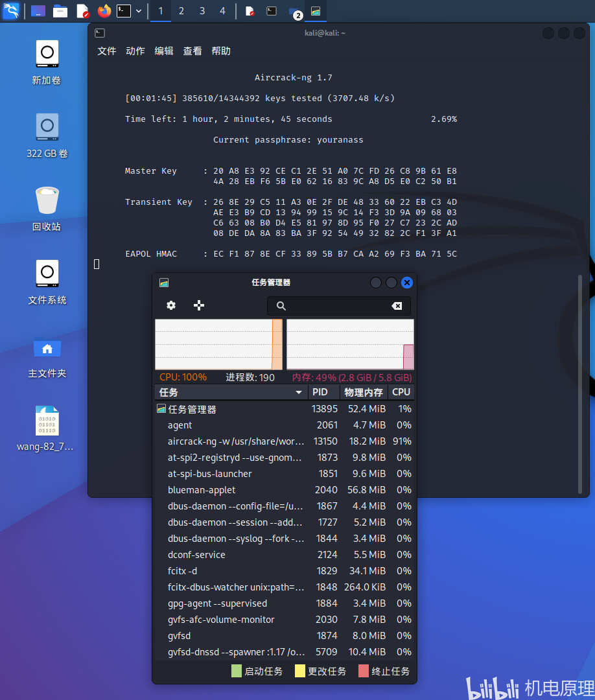Screen dimensions: 595x700
Task: Focus the text editor window in taskbar
Action: [250, 11]
